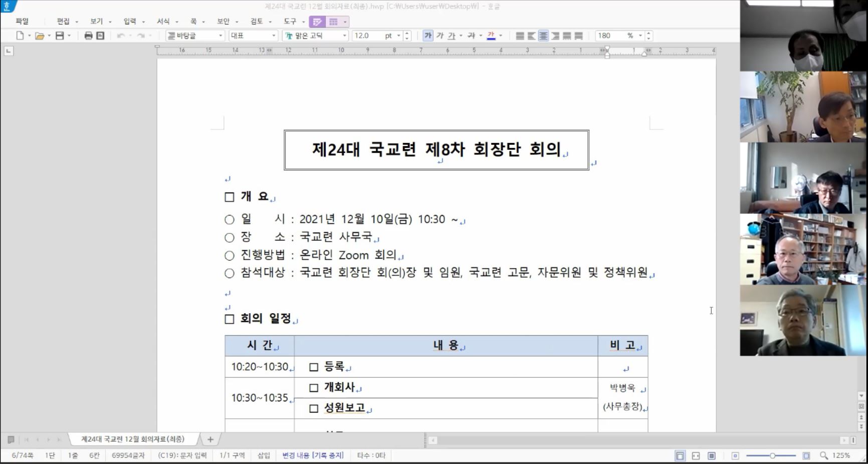Click 변경 내용 [기록 중지] in status bar
This screenshot has height=464, width=868.
pos(313,455)
